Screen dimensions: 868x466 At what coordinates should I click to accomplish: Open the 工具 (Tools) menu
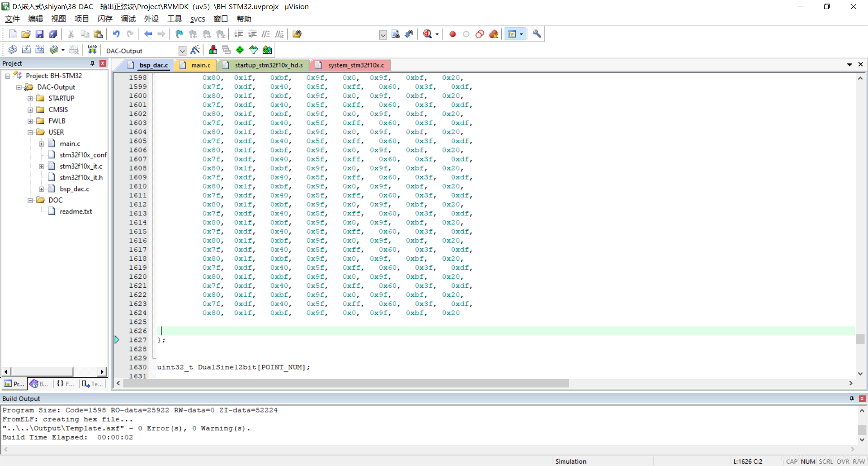(175, 19)
